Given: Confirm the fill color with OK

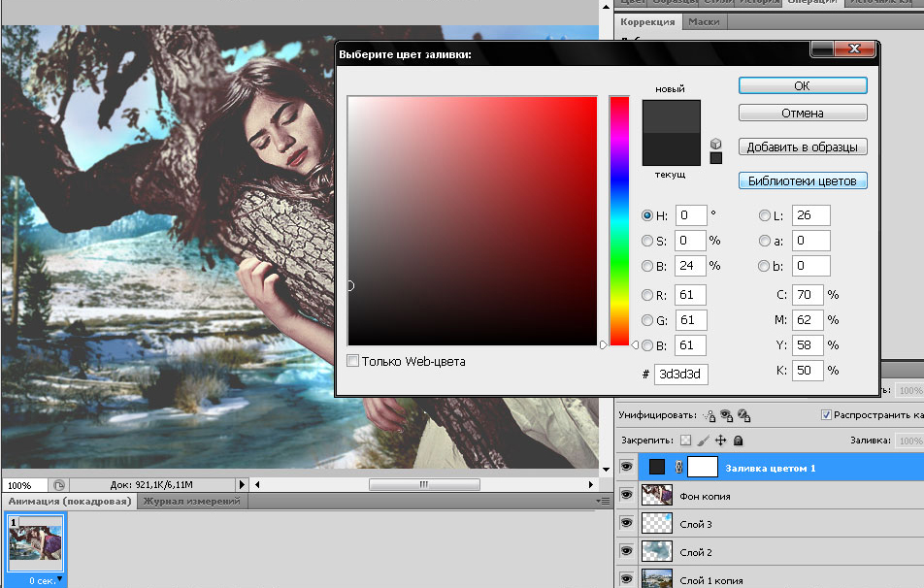Looking at the screenshot, I should pos(803,85).
